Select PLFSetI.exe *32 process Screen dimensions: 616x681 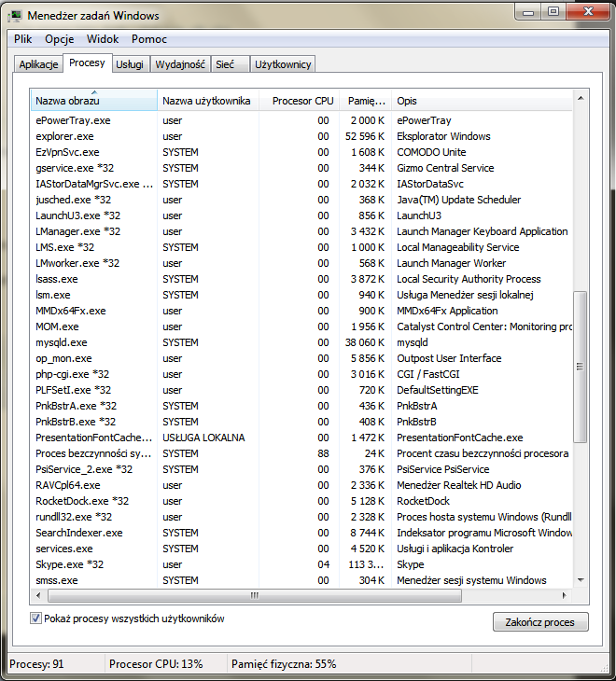click(301, 390)
